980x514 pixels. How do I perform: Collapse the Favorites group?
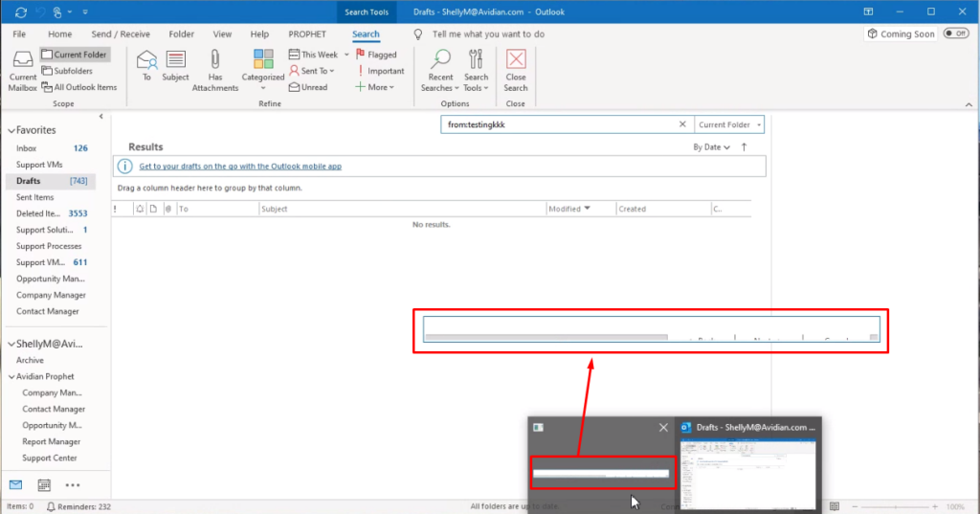(11, 131)
